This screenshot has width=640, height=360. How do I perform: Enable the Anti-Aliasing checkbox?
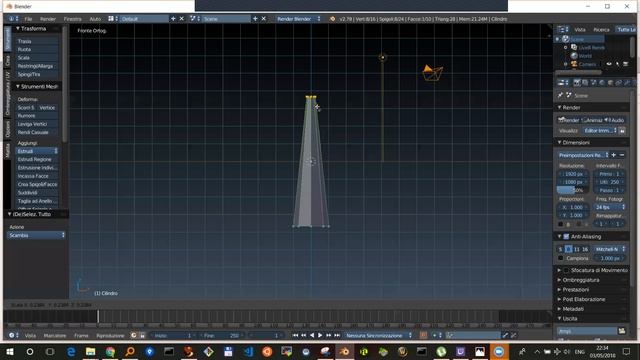pyautogui.click(x=566, y=236)
